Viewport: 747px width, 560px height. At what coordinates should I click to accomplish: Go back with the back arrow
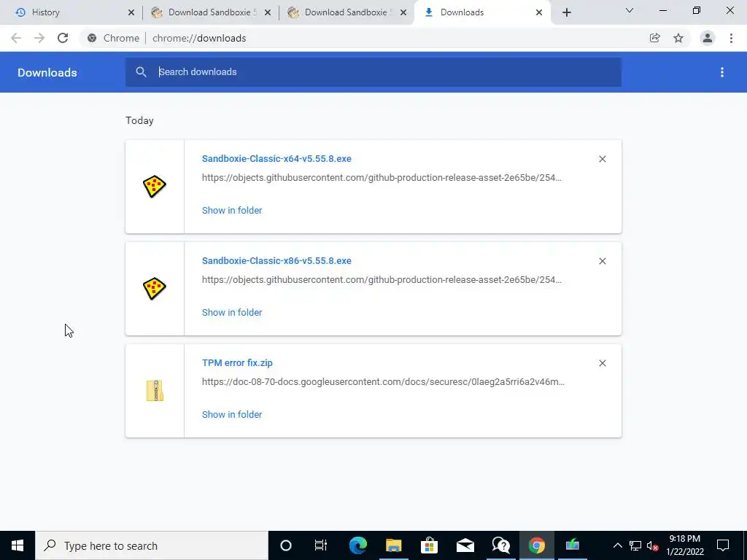click(x=16, y=38)
